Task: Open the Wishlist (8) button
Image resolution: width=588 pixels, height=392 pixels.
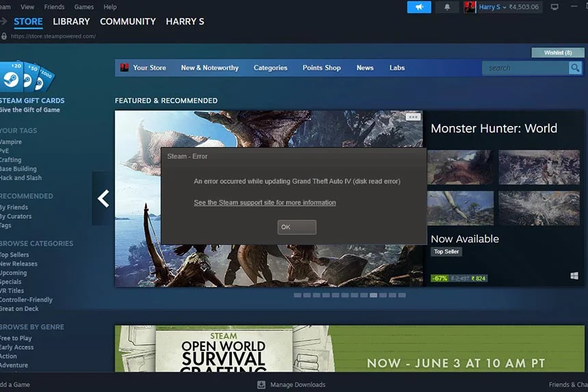Action: point(558,53)
